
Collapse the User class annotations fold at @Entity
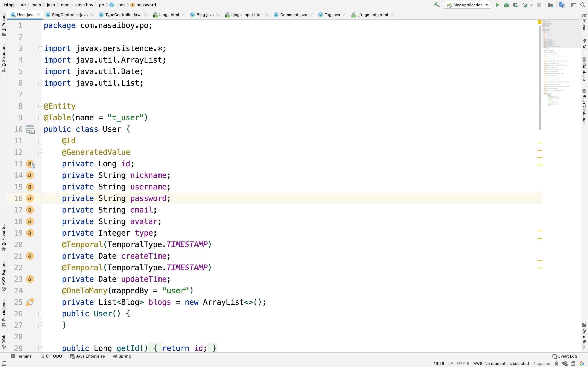(41, 106)
